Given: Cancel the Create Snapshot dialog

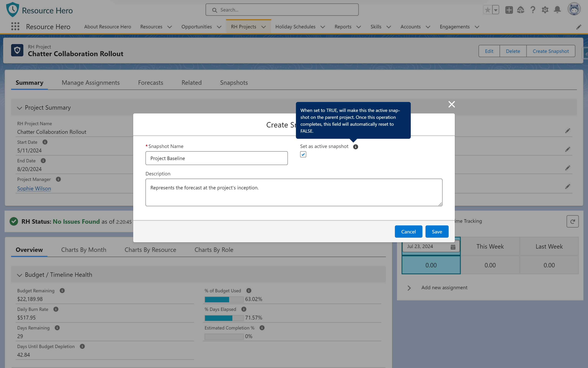Looking at the screenshot, I should tap(408, 232).
